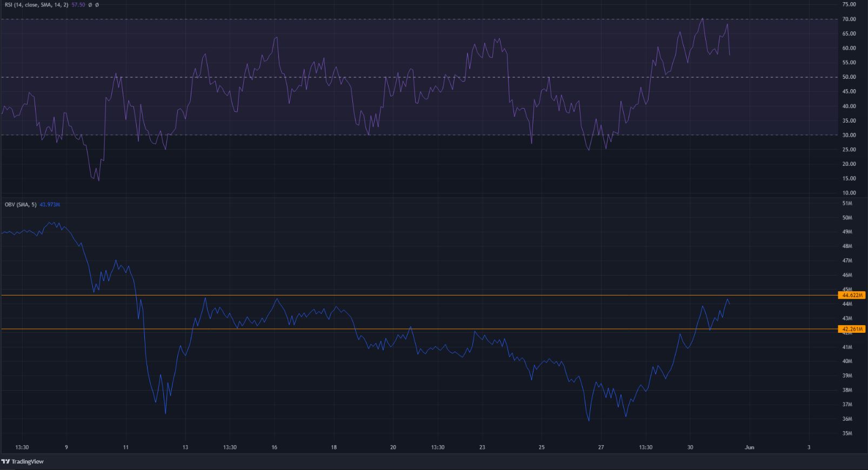Viewport: 868px width, 470px height.
Task: Click the 16 date on time axis
Action: pos(275,447)
